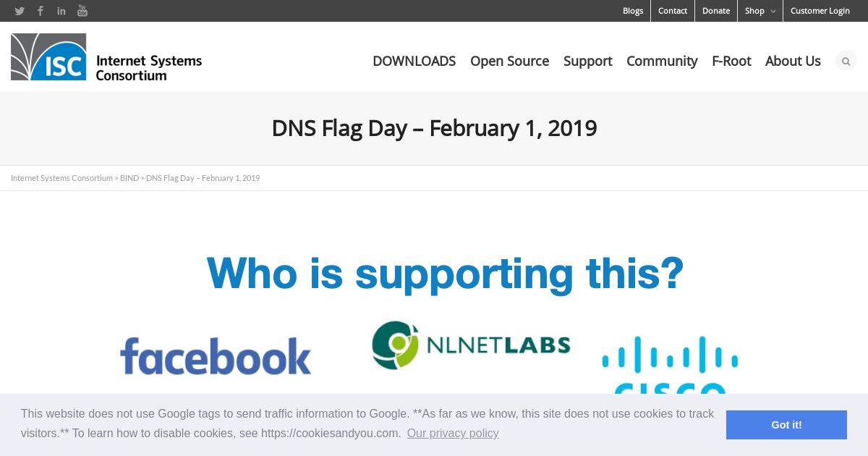
Task: Click the Cisco supporter logo
Action: point(670,365)
